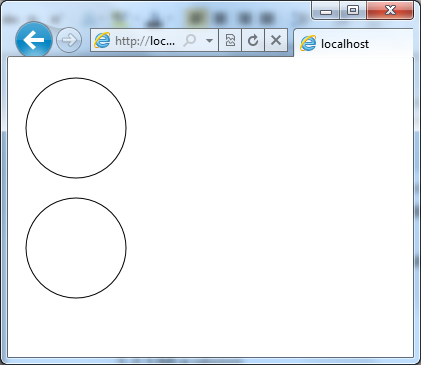Click the blank white page area beside circles
Screen dimensions: 421x365
[x=267, y=200]
